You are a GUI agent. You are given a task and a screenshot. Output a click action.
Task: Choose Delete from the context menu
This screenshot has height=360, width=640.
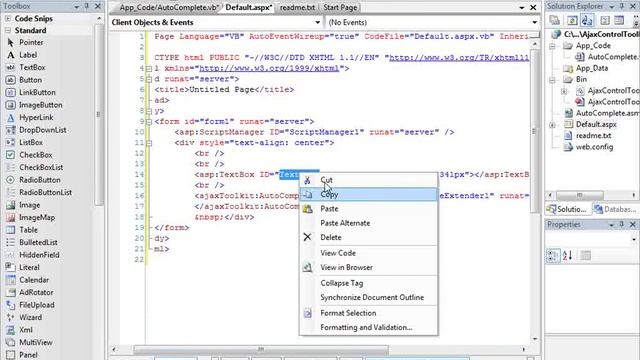click(369, 238)
